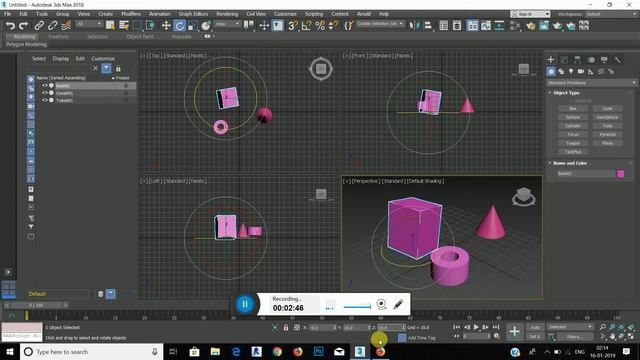Open the Create Selection Set dropdown

[380, 24]
